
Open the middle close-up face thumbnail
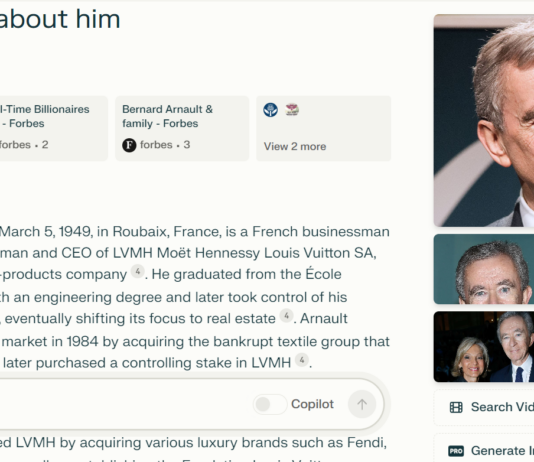coord(484,269)
